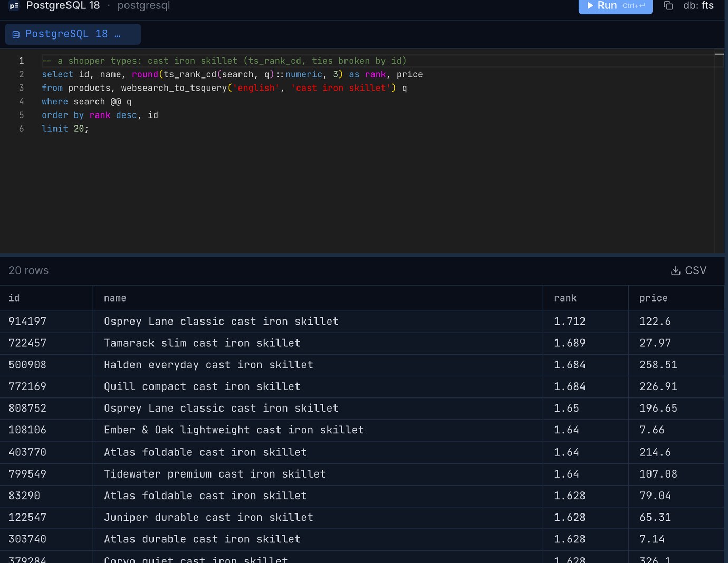Select the Ember & Oak lightweight skillet cell
This screenshot has width=728, height=563.
[x=318, y=430]
